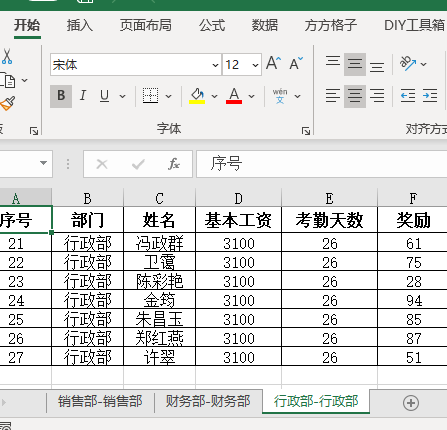Toggle Underline formatting

point(105,96)
